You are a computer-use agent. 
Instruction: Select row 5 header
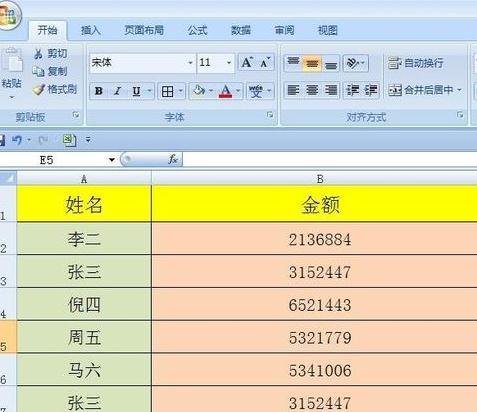tap(8, 337)
